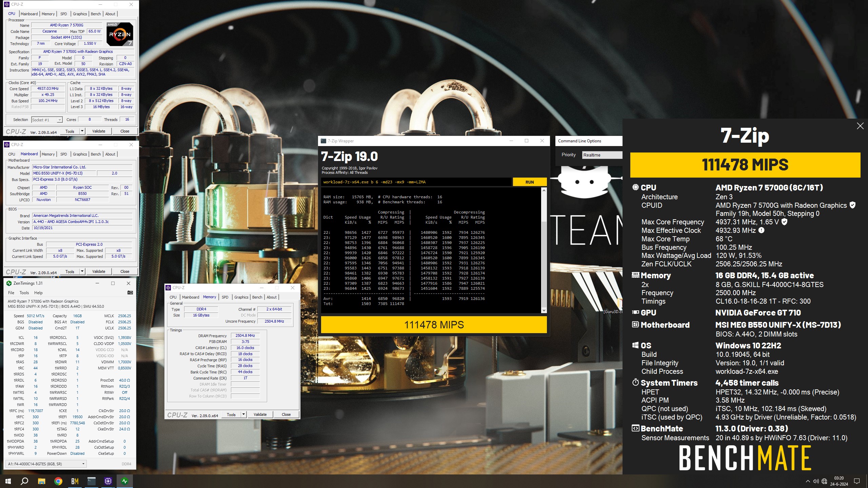Click the MSI MEG B550 UNIFY-X motherboard entry
This screenshot has height=488, width=868.
click(x=778, y=325)
